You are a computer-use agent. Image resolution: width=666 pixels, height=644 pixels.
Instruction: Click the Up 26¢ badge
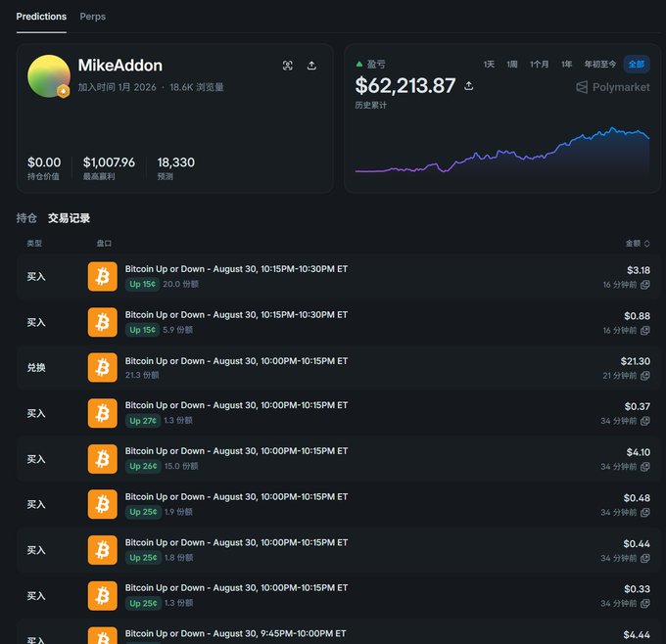click(143, 466)
